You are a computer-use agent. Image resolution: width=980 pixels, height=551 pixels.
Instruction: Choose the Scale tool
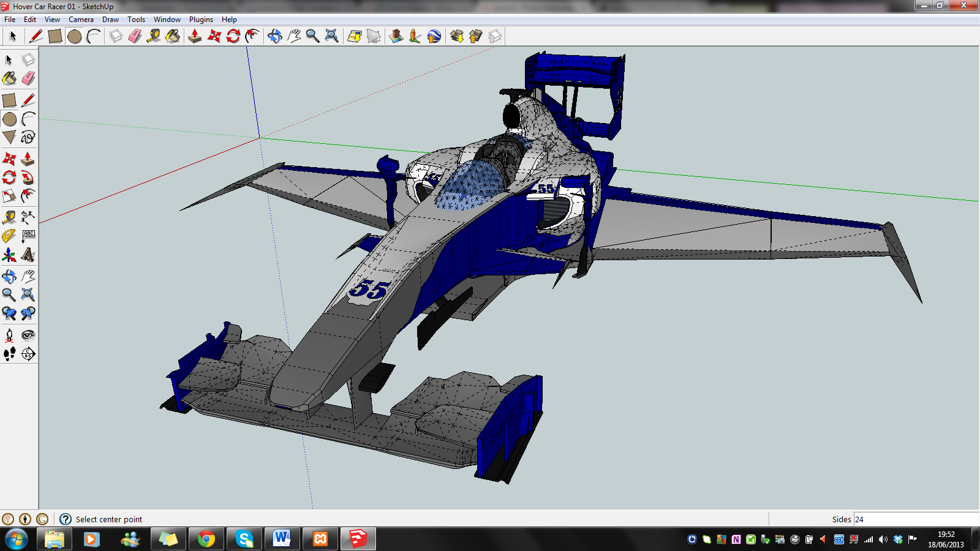(9, 196)
